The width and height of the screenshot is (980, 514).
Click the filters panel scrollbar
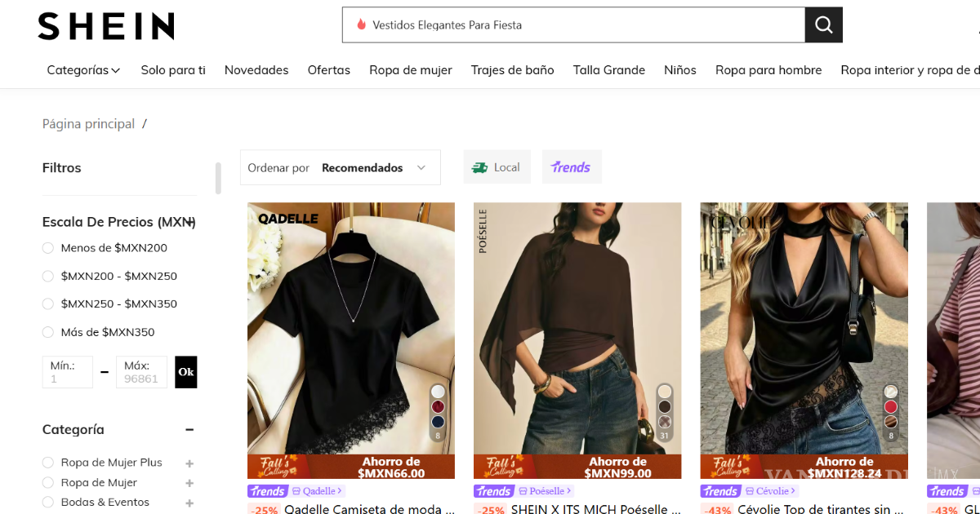point(218,178)
